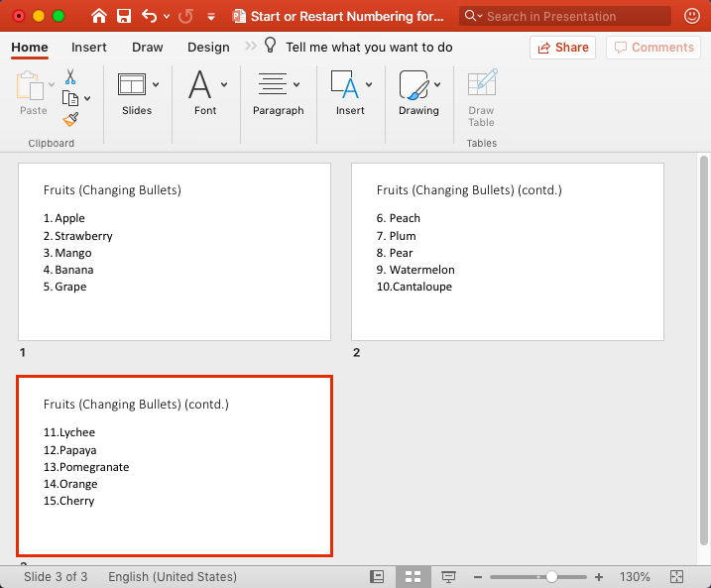Click the Copy icon in Clipboard group
Screen dimensions: 711x588
click(70, 97)
